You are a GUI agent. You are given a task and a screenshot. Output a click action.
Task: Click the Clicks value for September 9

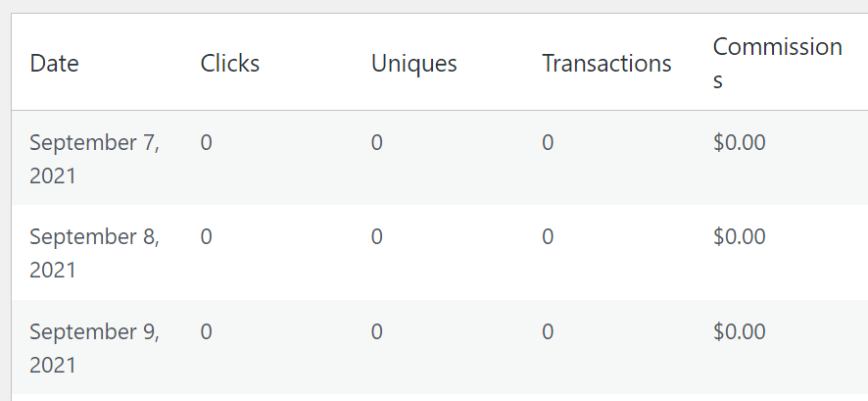(206, 332)
